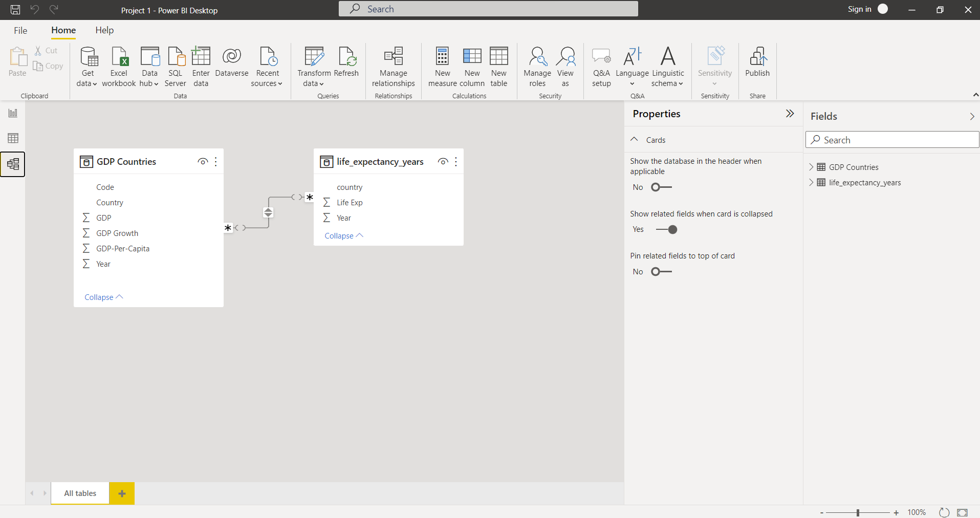Select the All tables layout tab

(80, 493)
